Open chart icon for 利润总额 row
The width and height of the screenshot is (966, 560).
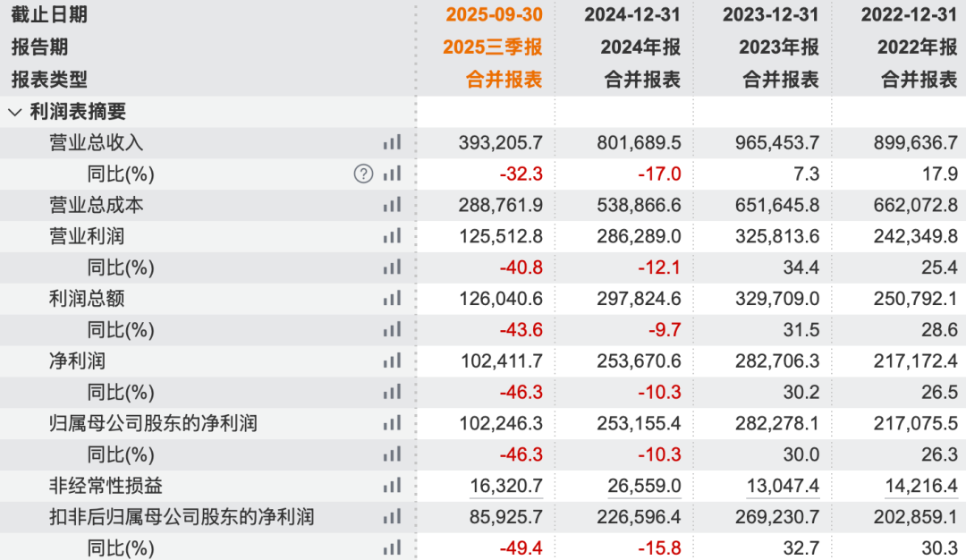[x=392, y=298]
